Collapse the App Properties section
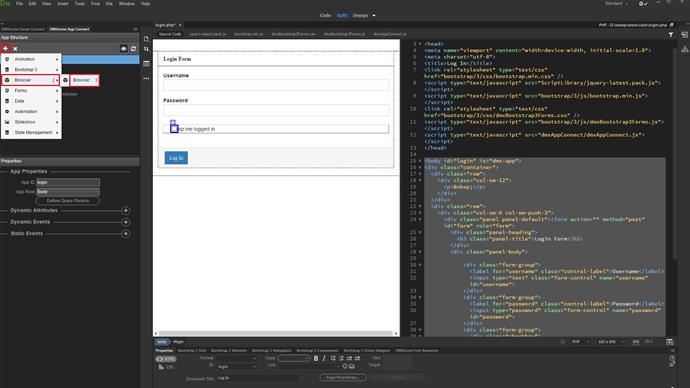Viewport: 690px width, 388px height. [29, 172]
